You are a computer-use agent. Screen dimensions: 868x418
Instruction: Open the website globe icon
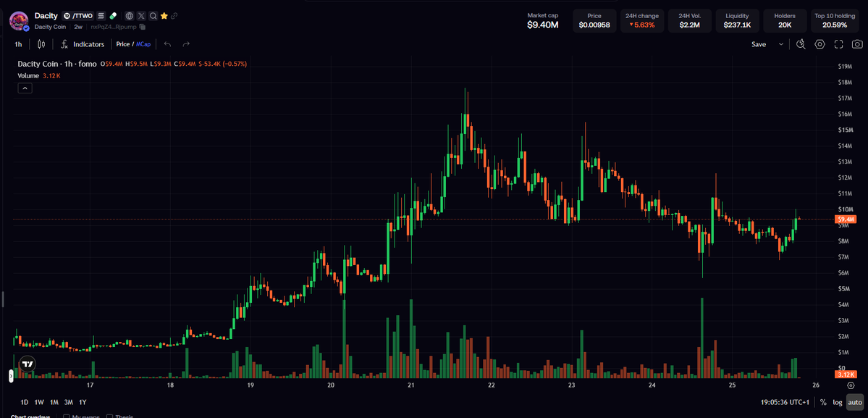coord(129,16)
